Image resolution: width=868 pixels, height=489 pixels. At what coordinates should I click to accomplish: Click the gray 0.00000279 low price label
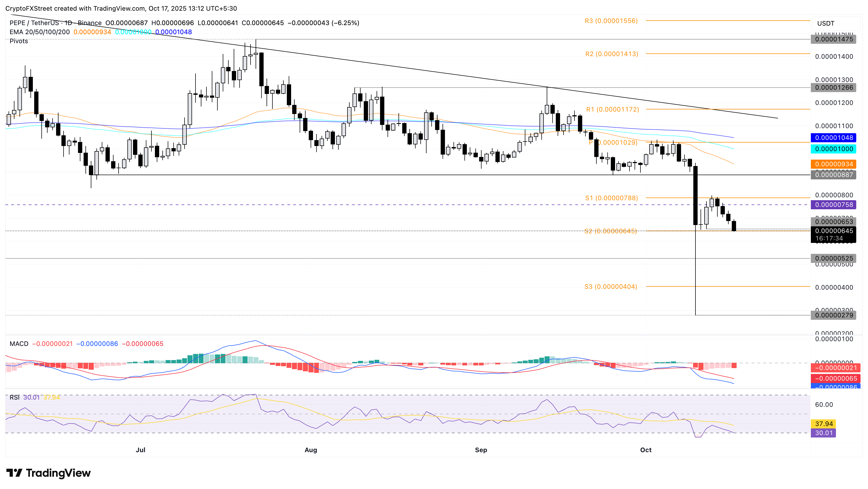click(x=834, y=315)
